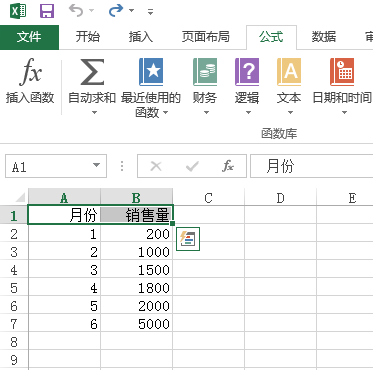Click the 自动求和 sigma icon
This screenshot has height=370, width=373.
(92, 71)
